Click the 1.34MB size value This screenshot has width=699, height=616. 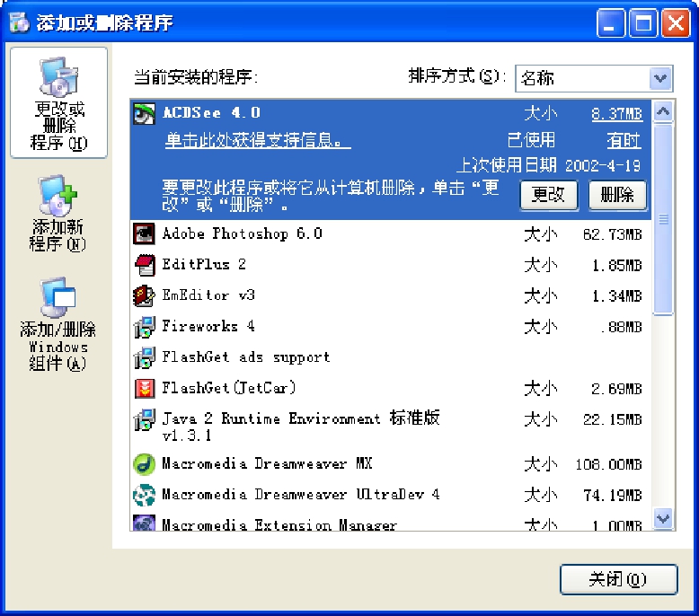(x=616, y=296)
